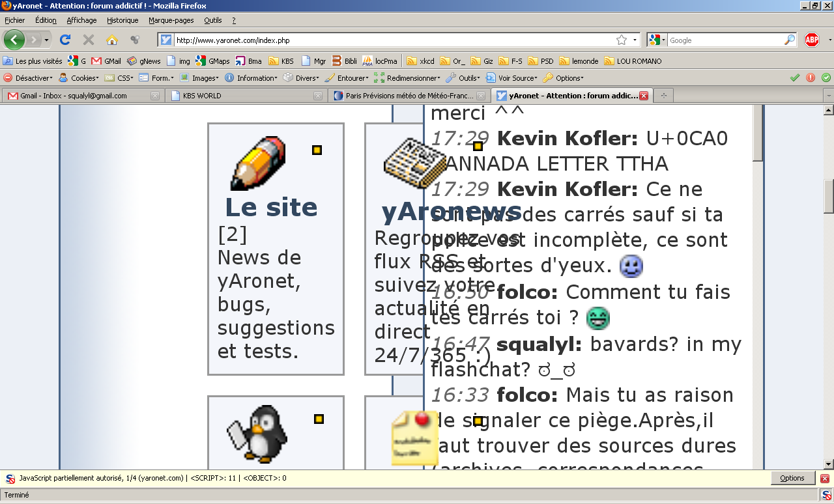Open the Historique menu
834x504 pixels.
(x=122, y=20)
